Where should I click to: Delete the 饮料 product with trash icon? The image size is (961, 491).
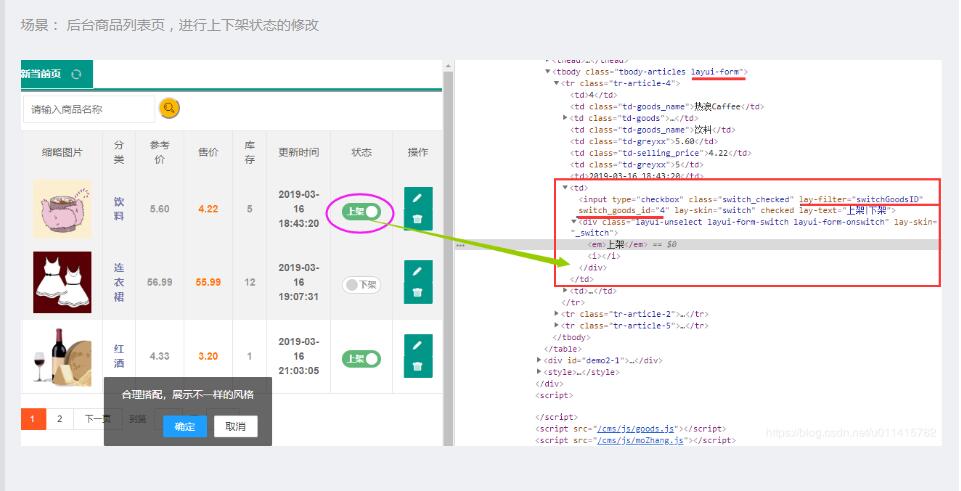tap(418, 219)
